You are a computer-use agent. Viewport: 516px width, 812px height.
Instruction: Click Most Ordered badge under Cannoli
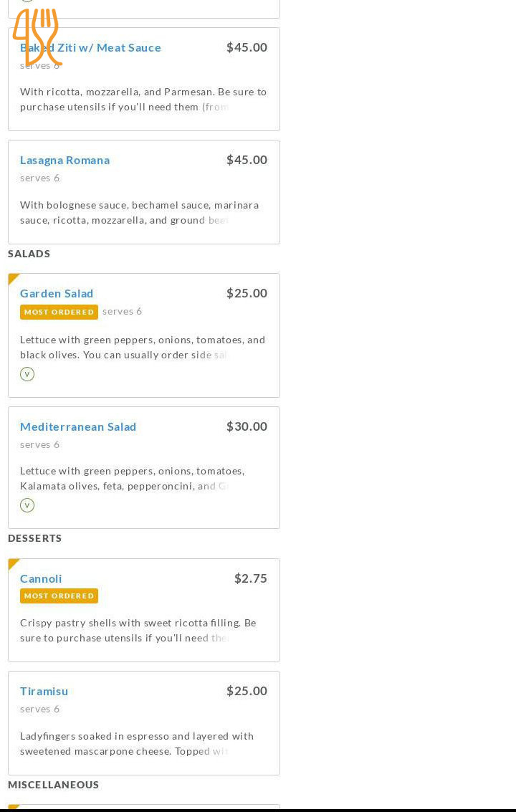pyautogui.click(x=59, y=596)
